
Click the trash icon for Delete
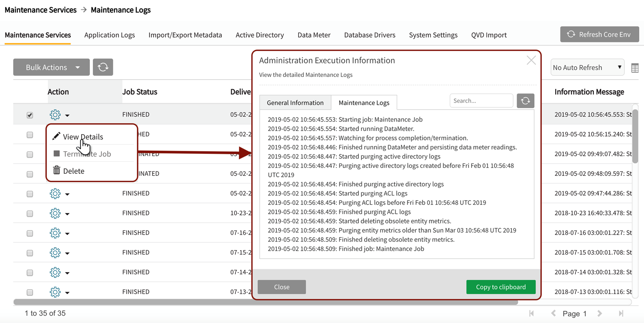coord(57,171)
